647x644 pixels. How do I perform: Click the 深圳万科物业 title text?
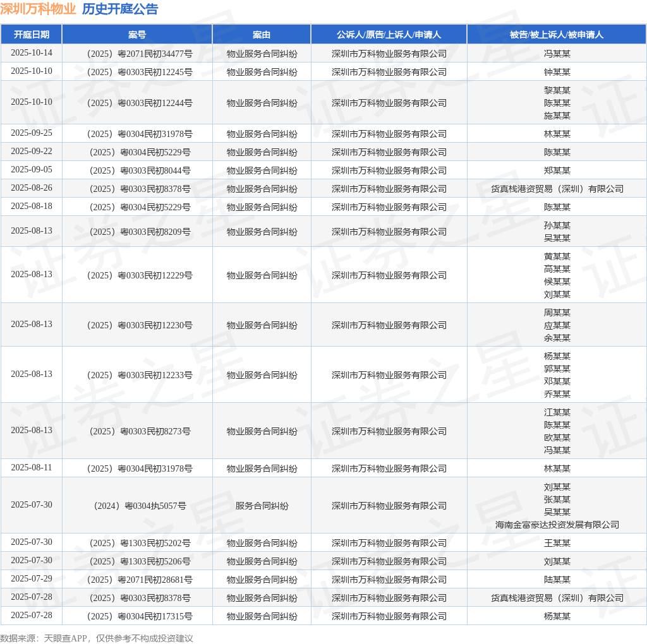click(x=38, y=9)
